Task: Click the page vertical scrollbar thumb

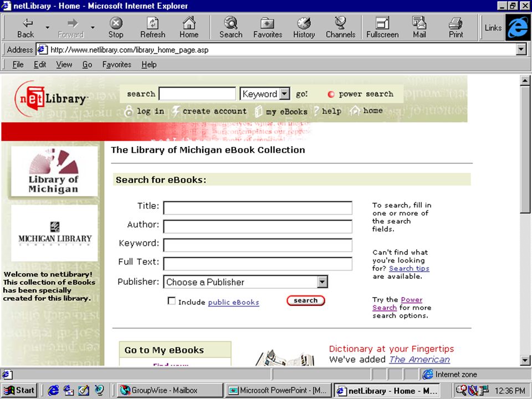Action: pyautogui.click(x=525, y=149)
